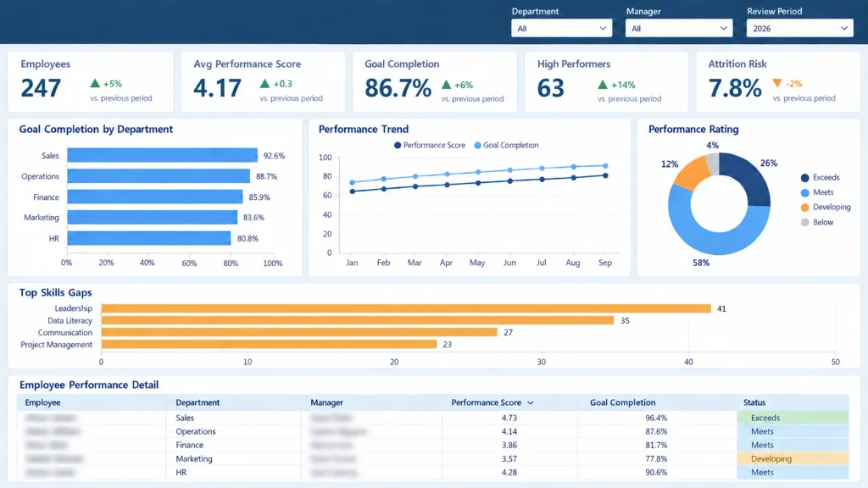Click the up arrow beside +6% Goal Completion
The width and height of the screenshot is (868, 488).
447,85
